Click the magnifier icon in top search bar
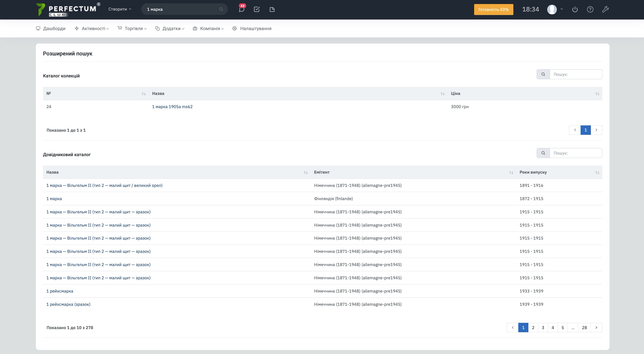This screenshot has height=354, width=644. (221, 9)
